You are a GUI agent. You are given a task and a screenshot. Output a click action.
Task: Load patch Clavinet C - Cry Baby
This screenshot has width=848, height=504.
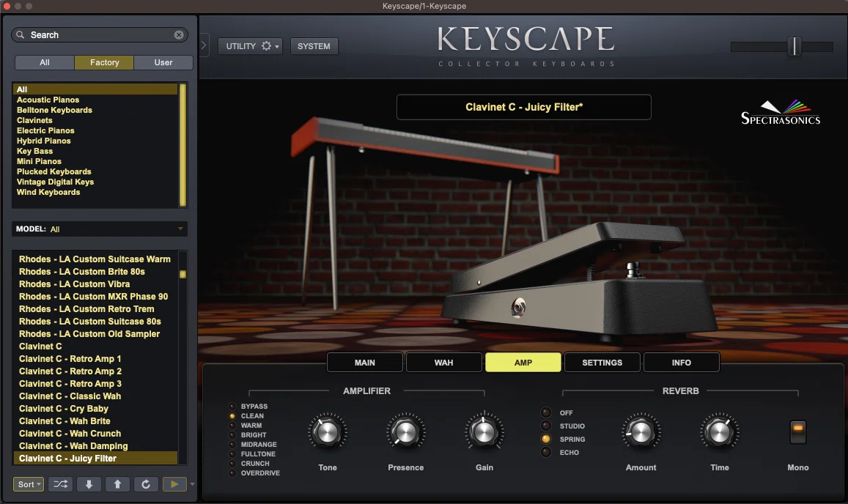[63, 408]
